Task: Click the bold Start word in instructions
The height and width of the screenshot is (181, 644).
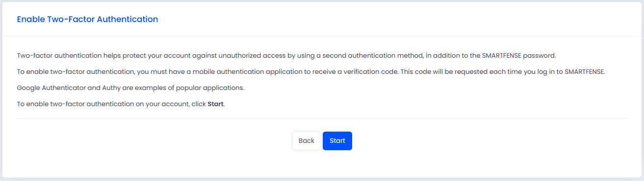Action: [x=216, y=104]
